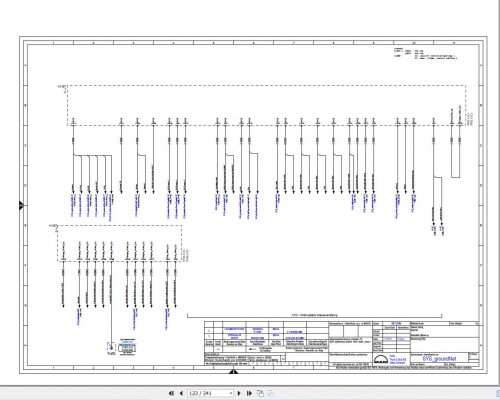Click the first page-view icon after the last-page arrow
This screenshot has height=400, width=500.
click(260, 393)
